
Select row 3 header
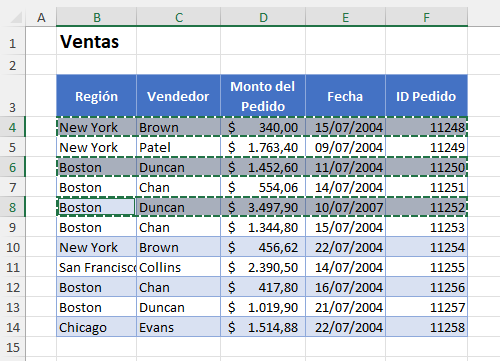pos(13,96)
